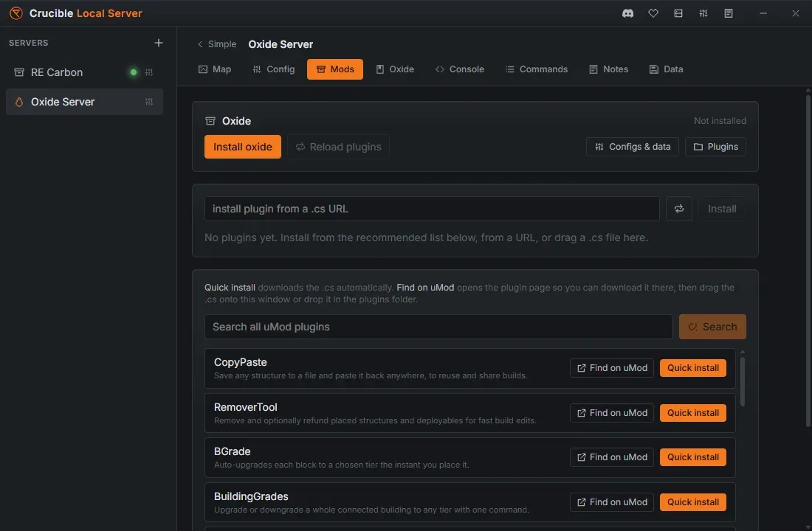Switch to the Map tab
Viewport: 812px width, 531px height.
point(215,69)
